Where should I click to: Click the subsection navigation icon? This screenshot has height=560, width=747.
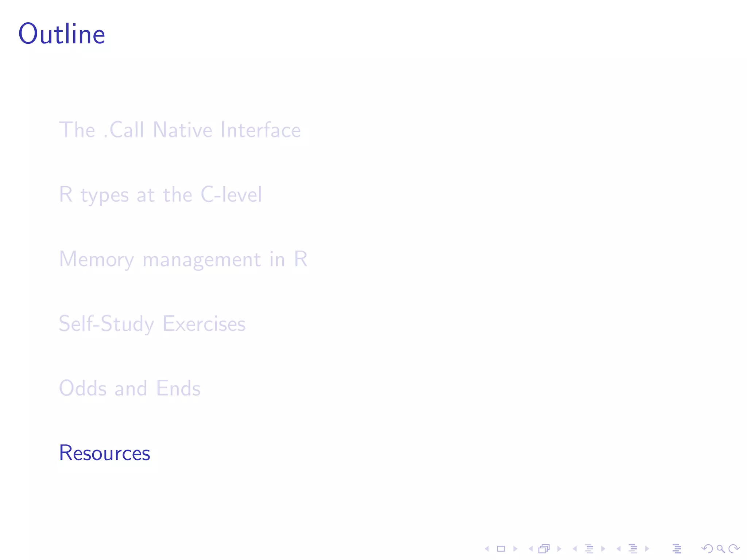click(589, 549)
